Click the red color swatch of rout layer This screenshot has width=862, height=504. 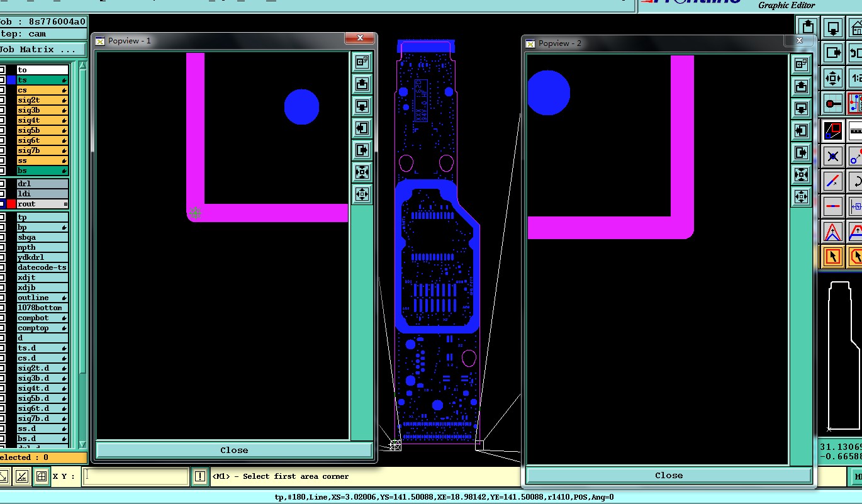pos(11,204)
